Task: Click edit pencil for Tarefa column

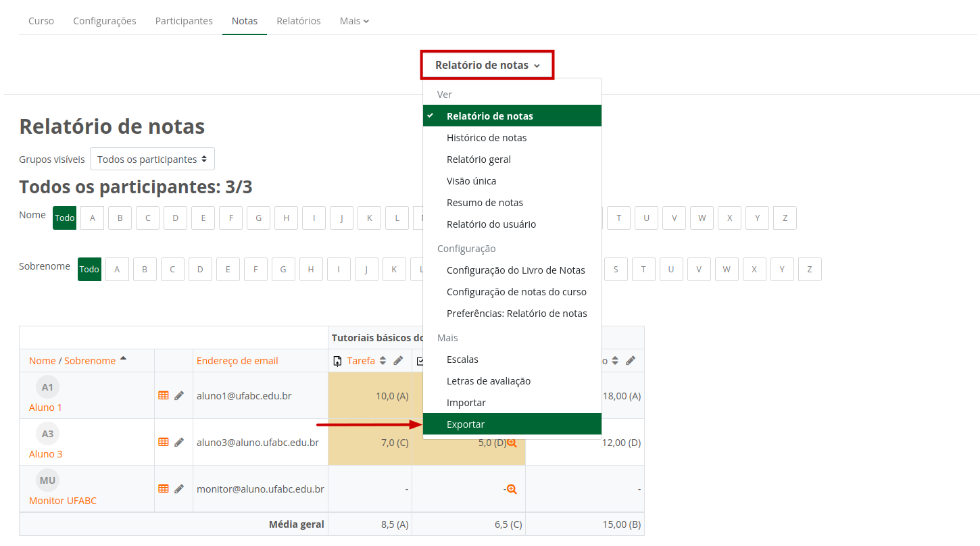Action: (398, 361)
